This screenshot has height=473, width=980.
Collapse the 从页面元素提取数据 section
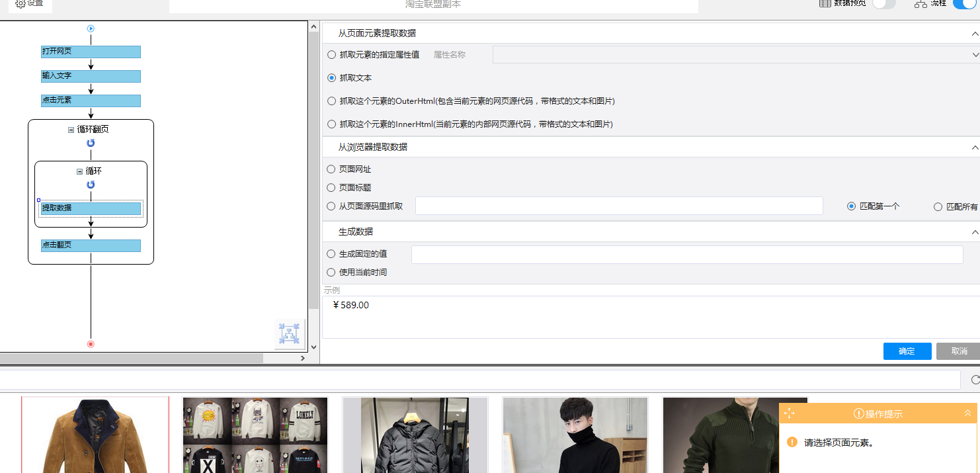[975, 32]
